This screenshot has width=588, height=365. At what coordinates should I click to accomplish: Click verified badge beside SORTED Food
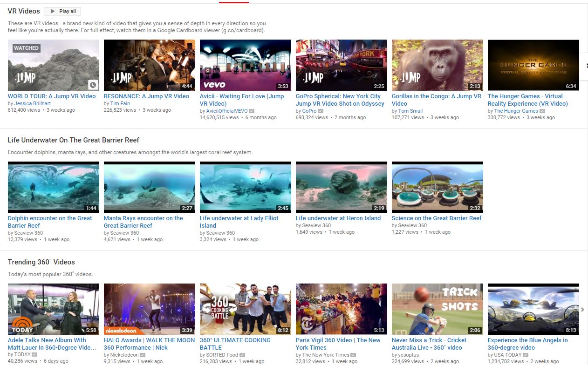pyautogui.click(x=242, y=355)
